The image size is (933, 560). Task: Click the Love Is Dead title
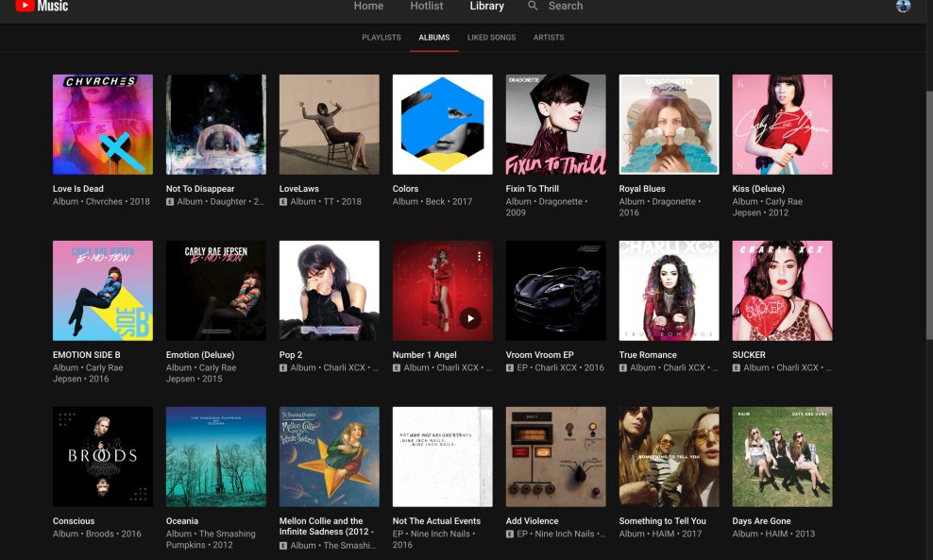pos(78,189)
